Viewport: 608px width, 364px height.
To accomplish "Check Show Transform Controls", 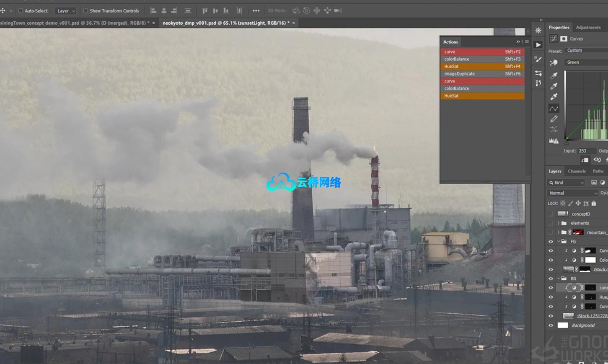I will [86, 11].
